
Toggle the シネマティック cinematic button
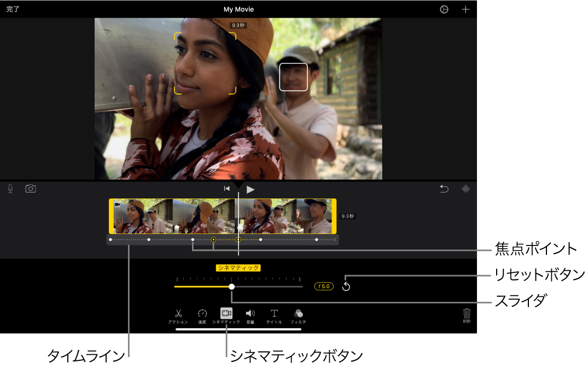(x=226, y=316)
